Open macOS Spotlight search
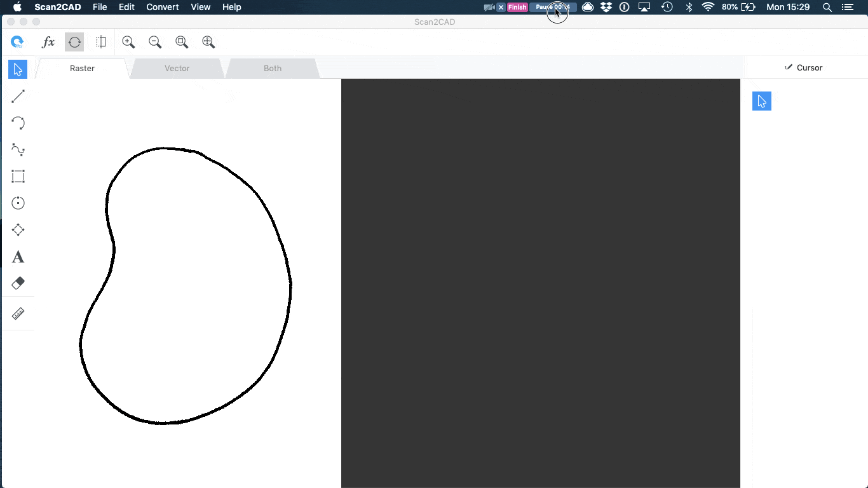Screen dimensions: 868x488 tap(827, 7)
